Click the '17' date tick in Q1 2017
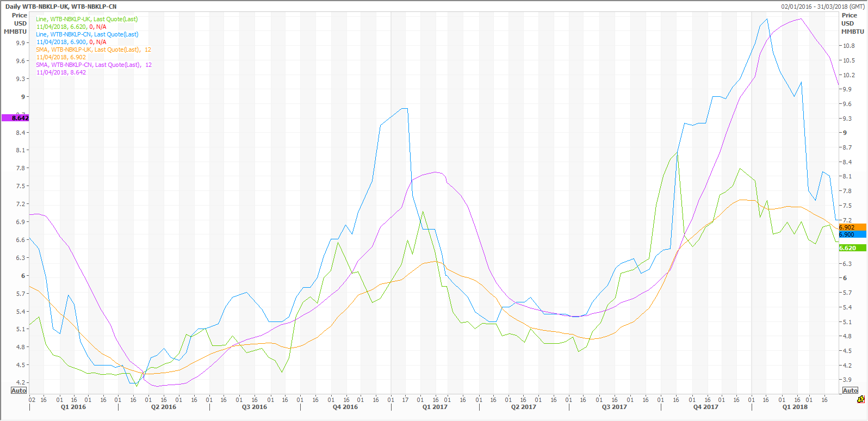 point(405,400)
